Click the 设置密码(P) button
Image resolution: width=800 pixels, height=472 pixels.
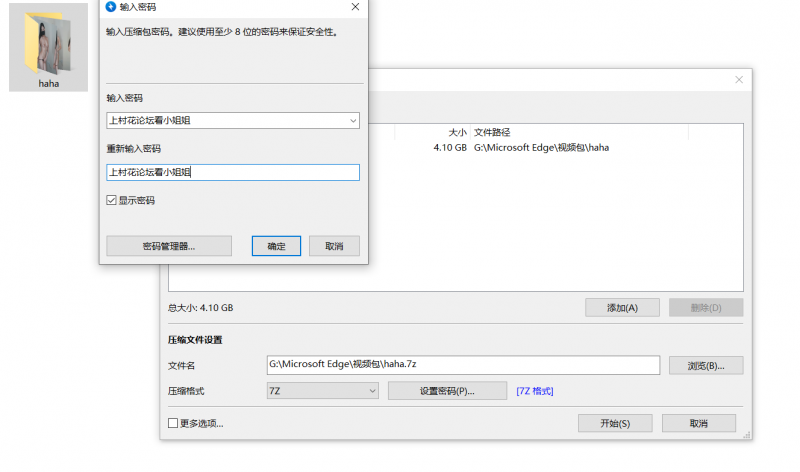click(x=447, y=391)
